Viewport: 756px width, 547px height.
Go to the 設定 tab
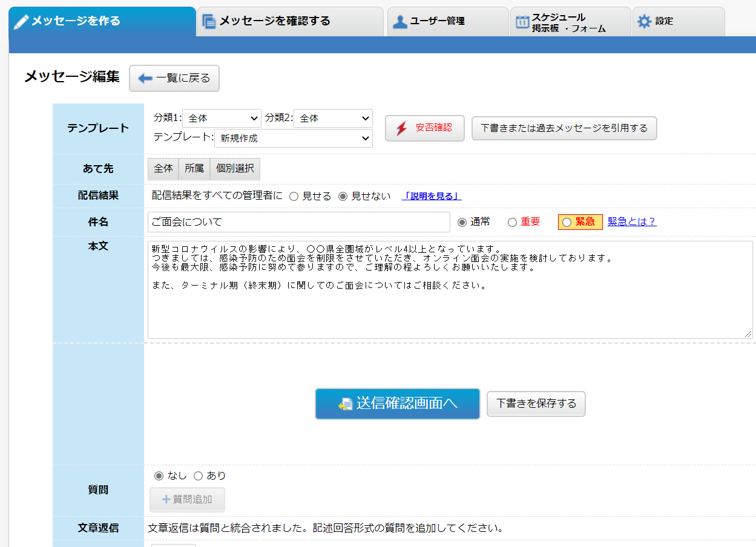pyautogui.click(x=679, y=22)
